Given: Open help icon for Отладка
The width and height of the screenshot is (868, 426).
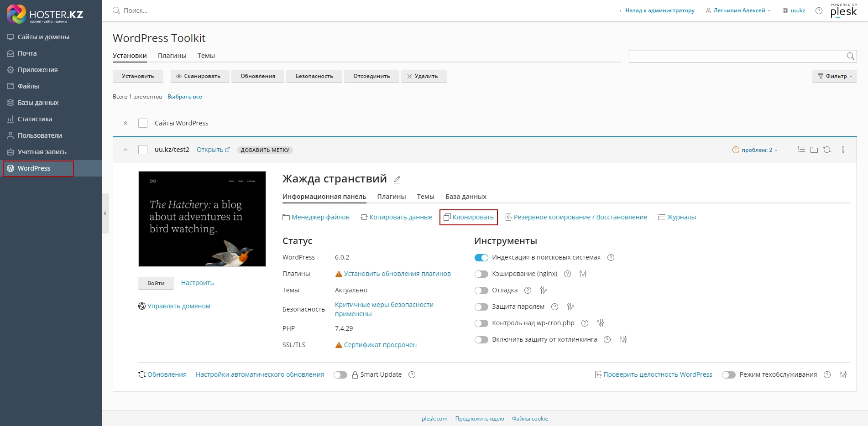Looking at the screenshot, I should (x=528, y=291).
